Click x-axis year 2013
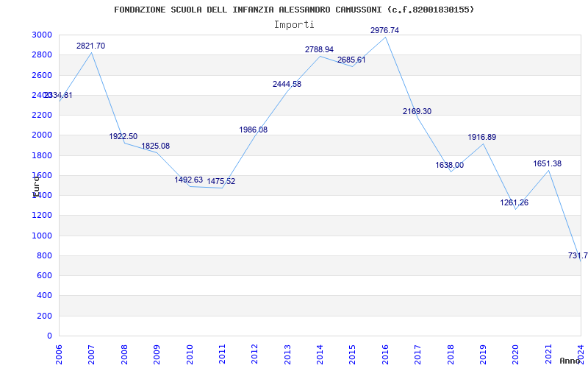588x368 pixels. 287,354
